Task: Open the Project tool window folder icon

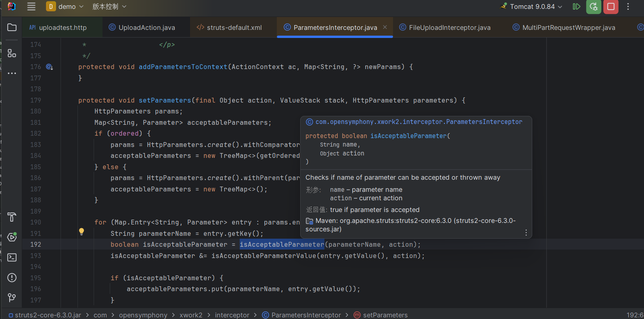Action: pyautogui.click(x=12, y=27)
